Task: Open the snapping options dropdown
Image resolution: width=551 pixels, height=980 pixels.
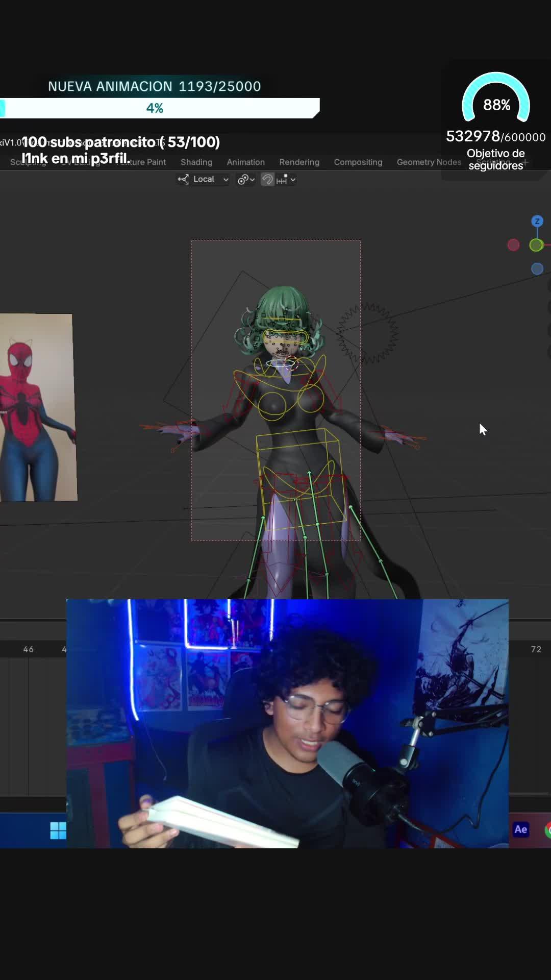Action: click(286, 179)
